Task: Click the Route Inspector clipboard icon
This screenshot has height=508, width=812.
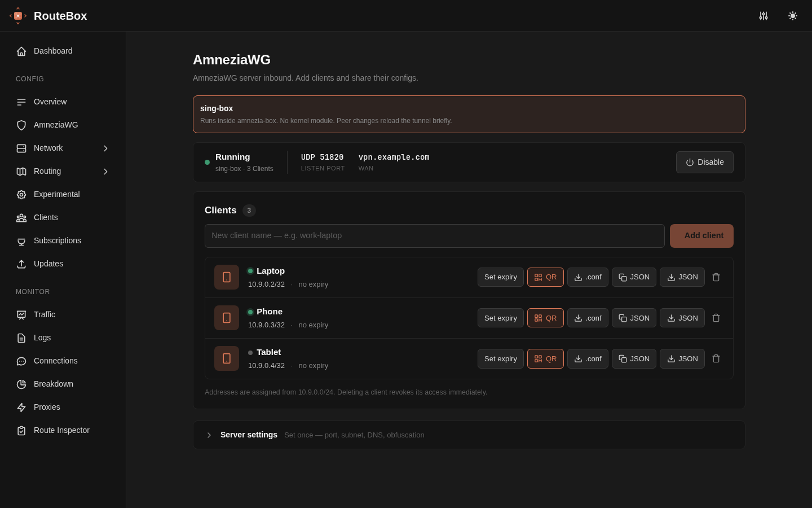Action: [21, 431]
